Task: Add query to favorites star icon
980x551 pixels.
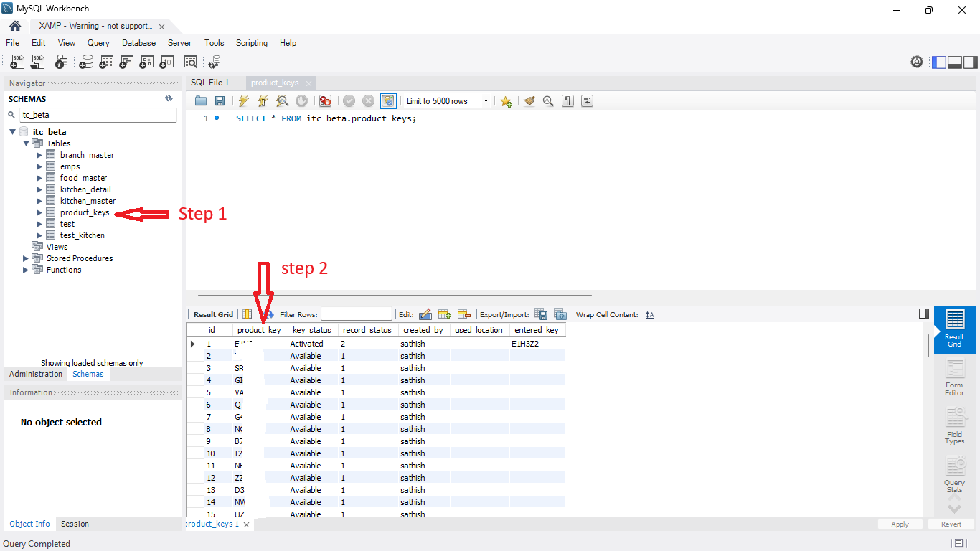Action: (506, 101)
